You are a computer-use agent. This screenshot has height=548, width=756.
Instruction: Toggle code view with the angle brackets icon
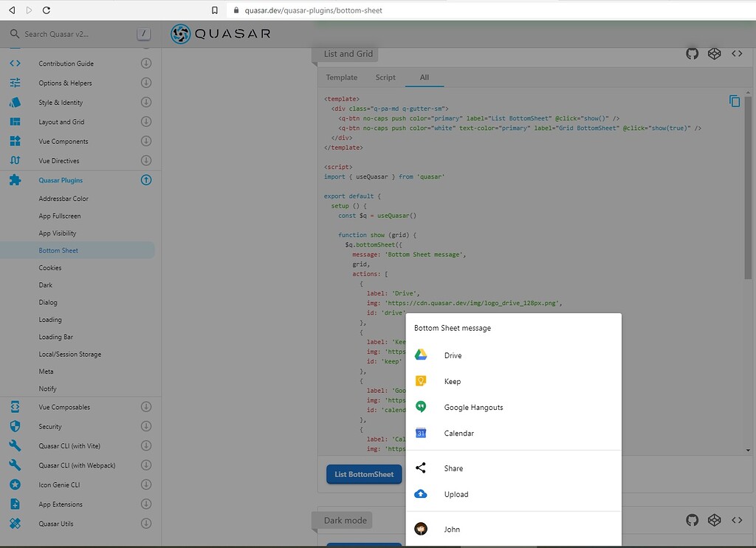tap(736, 53)
